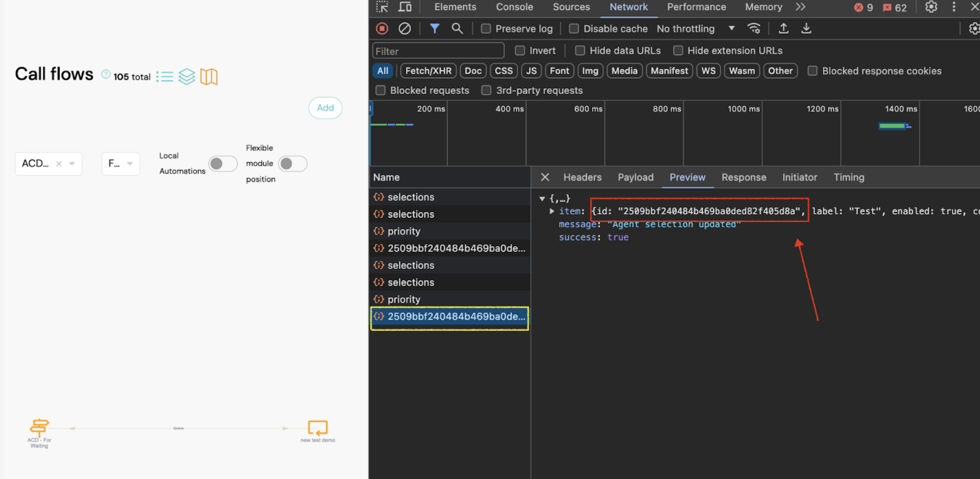Open network panel settings gear
Screen dimensions: 980x479
(x=974, y=29)
